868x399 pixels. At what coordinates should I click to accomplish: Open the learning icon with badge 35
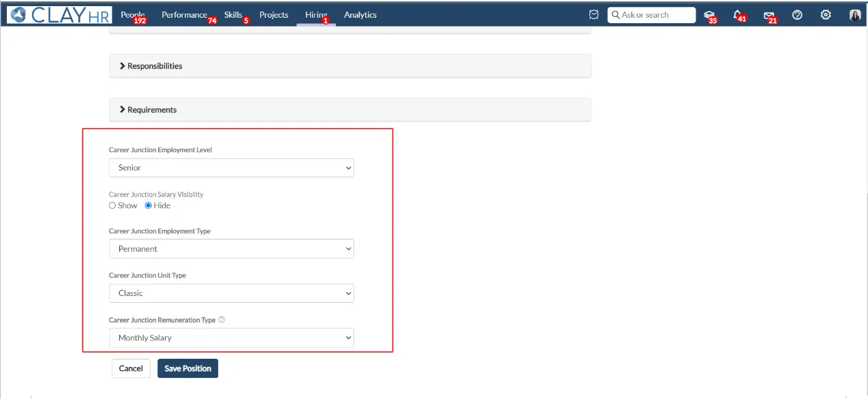710,16
